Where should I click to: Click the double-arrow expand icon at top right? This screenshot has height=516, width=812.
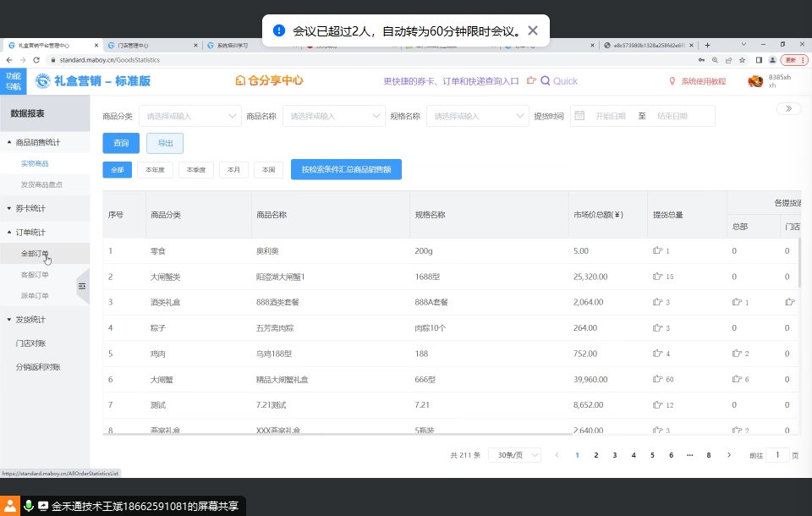point(788,108)
